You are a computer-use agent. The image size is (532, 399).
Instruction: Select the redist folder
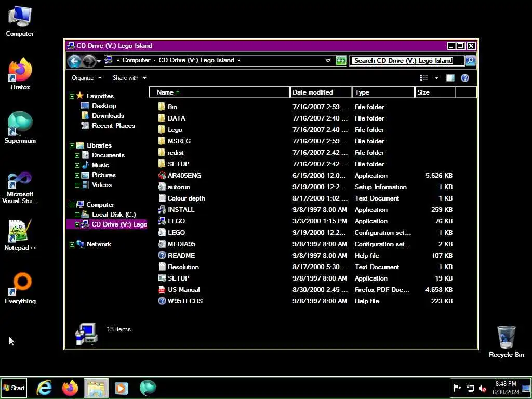tap(171, 152)
